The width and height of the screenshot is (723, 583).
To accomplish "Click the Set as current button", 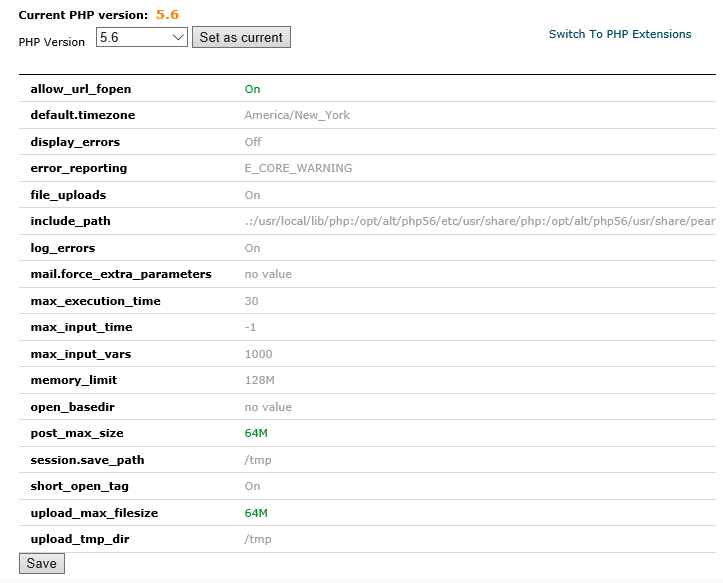I will (x=241, y=37).
